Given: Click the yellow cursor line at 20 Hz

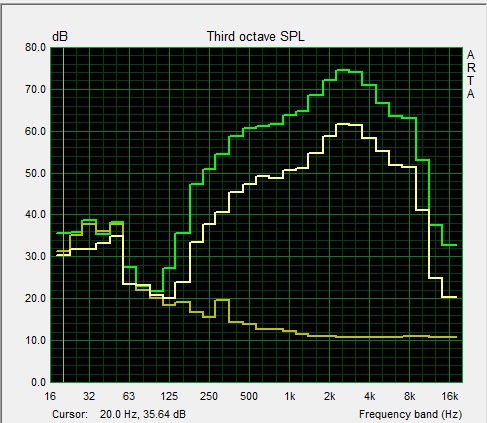Looking at the screenshot, I should 63,215.
